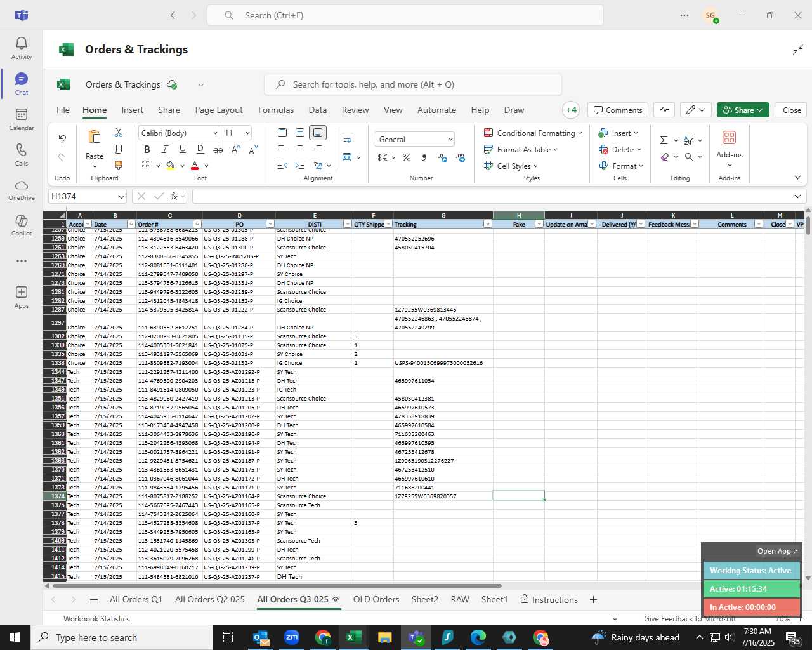812x650 pixels.
Task: Open the File menu
Action: [63, 110]
